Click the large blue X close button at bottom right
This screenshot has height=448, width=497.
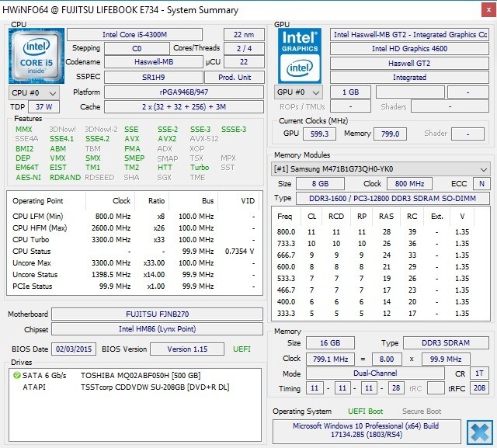pyautogui.click(x=480, y=432)
